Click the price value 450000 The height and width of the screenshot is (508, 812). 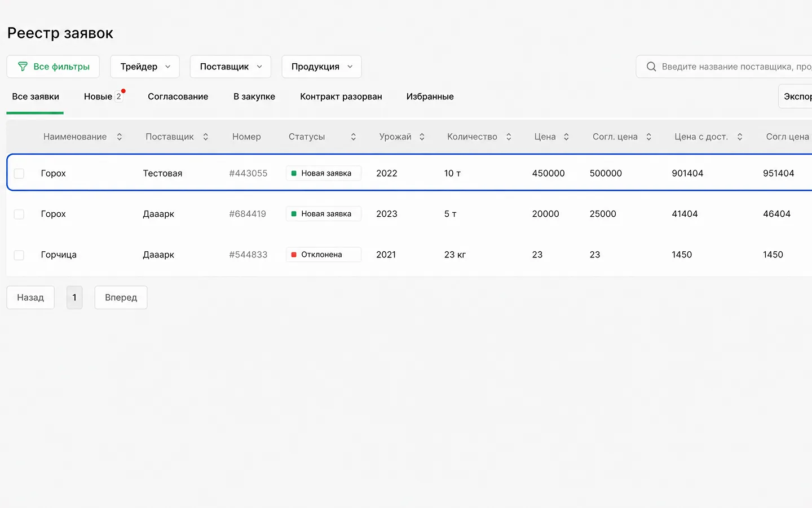pyautogui.click(x=548, y=173)
